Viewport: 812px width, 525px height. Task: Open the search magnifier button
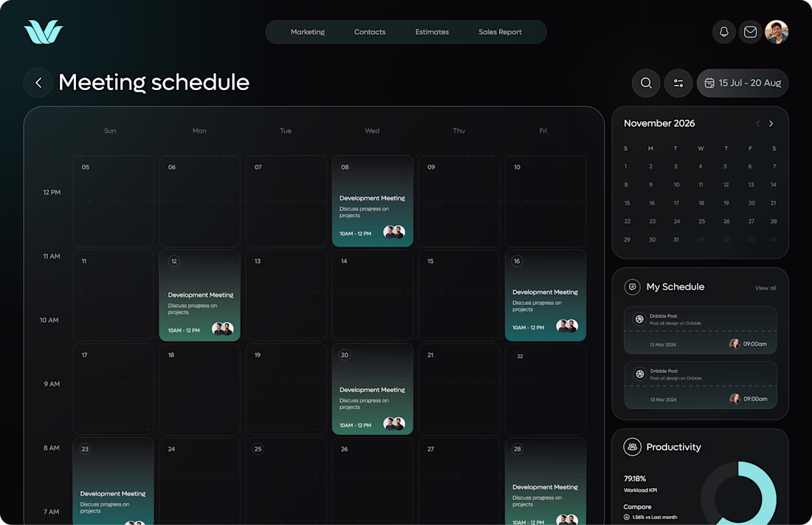pyautogui.click(x=646, y=83)
